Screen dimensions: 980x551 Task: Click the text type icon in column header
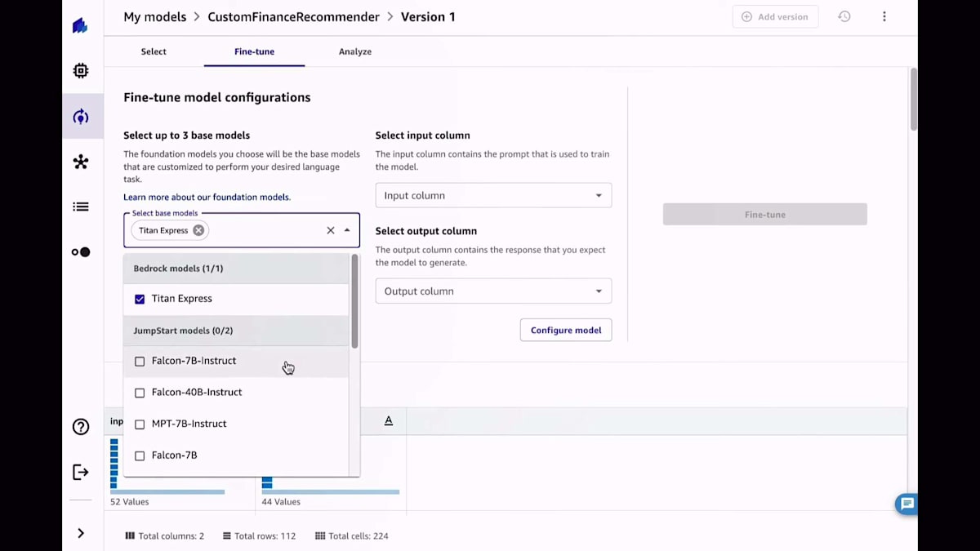click(389, 420)
